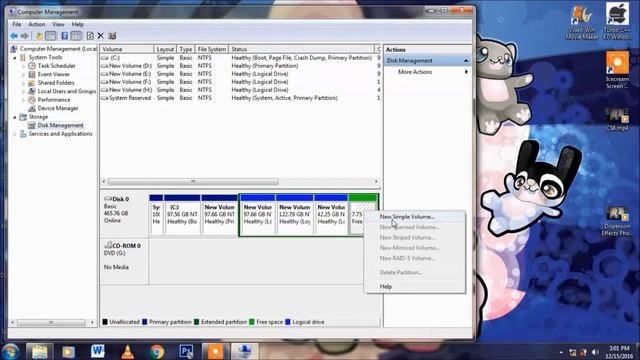Select the 122.79 GB logical drive block
This screenshot has width=640, height=360.
pyautogui.click(x=294, y=215)
